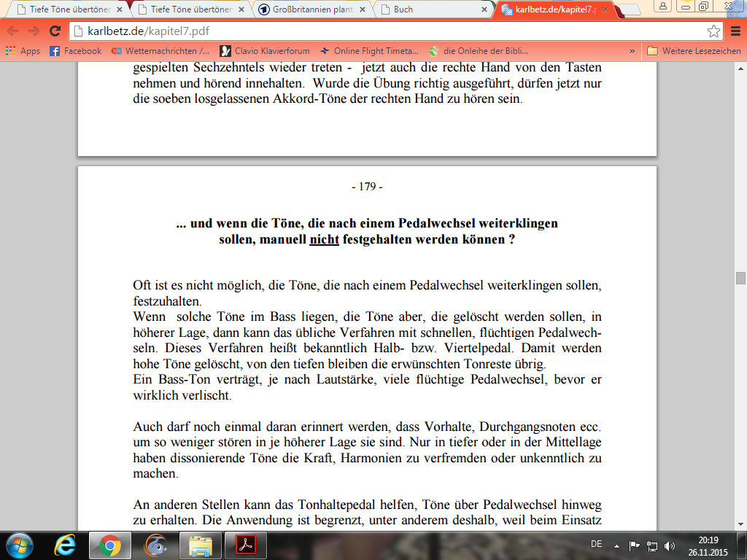This screenshot has width=747, height=560.
Task: Expand the hidden bookmarks chevron
Action: pos(632,51)
